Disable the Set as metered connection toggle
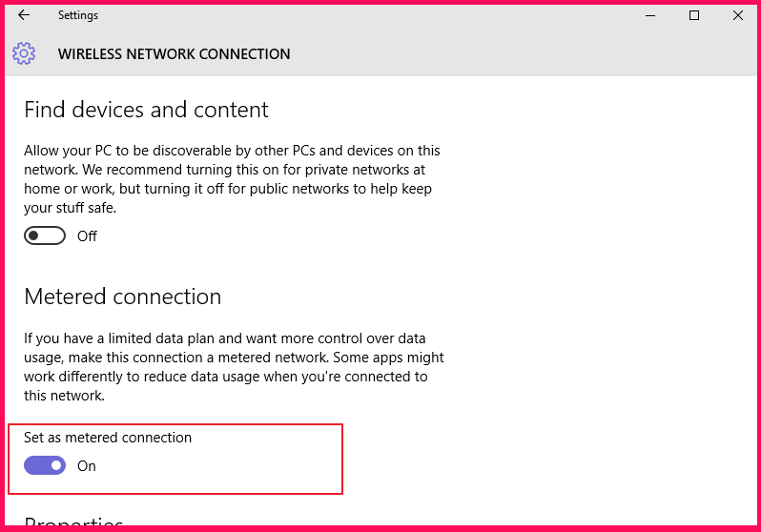 click(45, 465)
